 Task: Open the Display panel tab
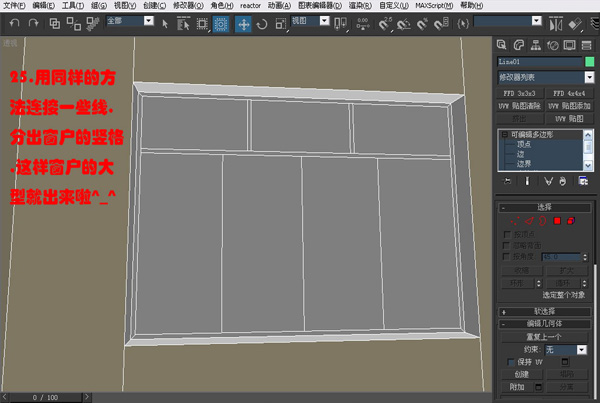[x=569, y=45]
